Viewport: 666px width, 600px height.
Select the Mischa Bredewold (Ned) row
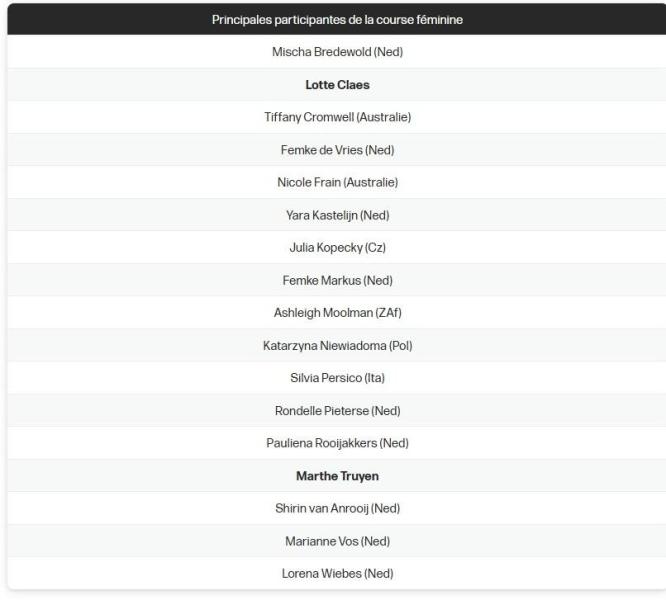(x=337, y=52)
